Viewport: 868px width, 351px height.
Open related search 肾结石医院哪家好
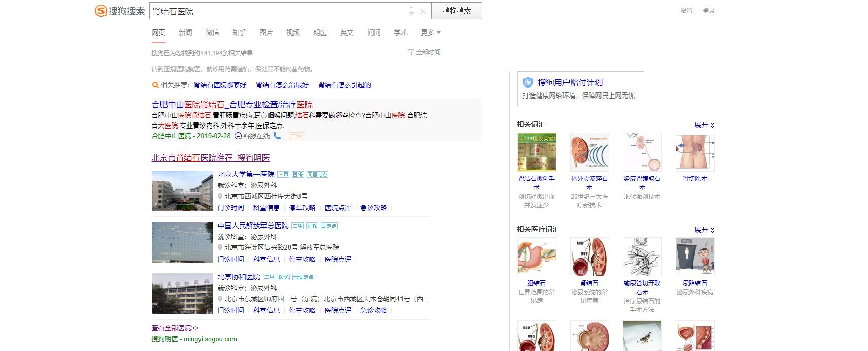pyautogui.click(x=220, y=85)
